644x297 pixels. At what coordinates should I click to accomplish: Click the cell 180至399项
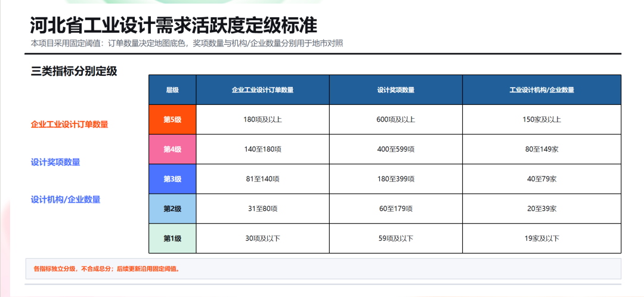396,179
